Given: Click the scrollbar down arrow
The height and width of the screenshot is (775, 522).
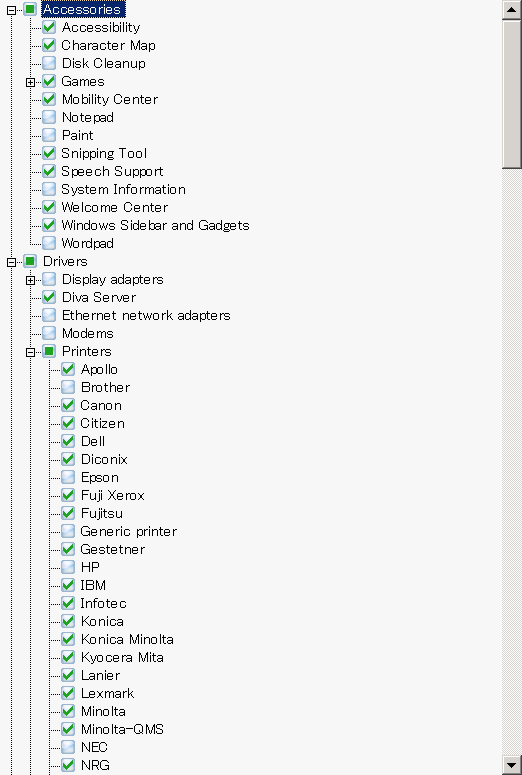Looking at the screenshot, I should [512, 765].
